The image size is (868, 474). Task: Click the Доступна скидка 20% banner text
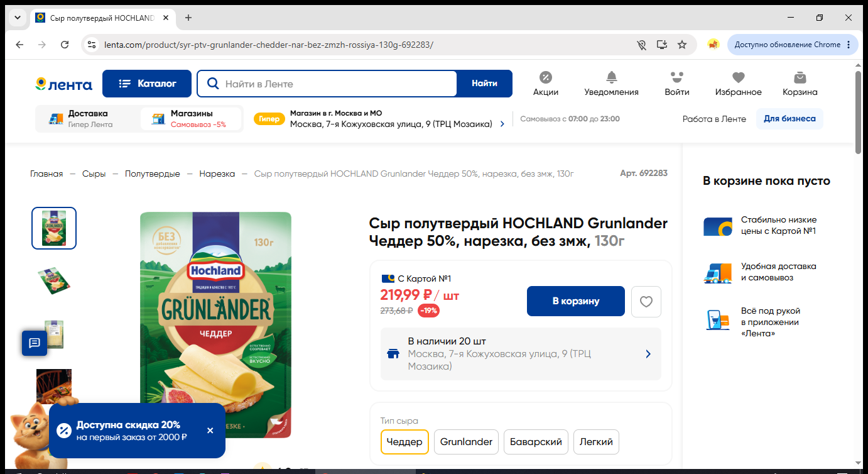[129, 425]
